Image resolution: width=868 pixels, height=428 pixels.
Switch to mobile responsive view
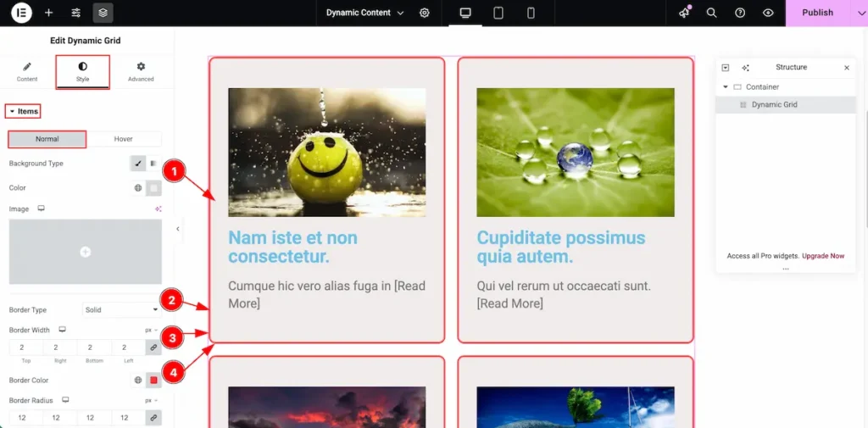531,13
